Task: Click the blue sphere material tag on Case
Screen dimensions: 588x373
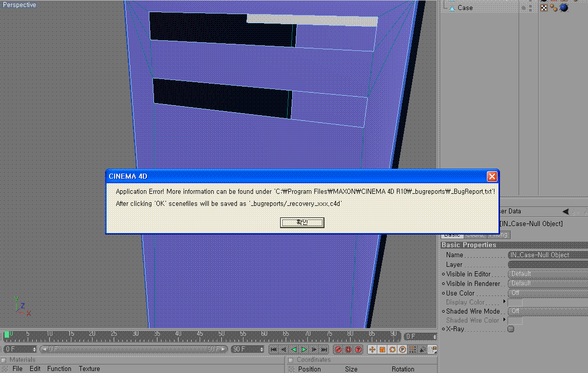Action: 564,8
